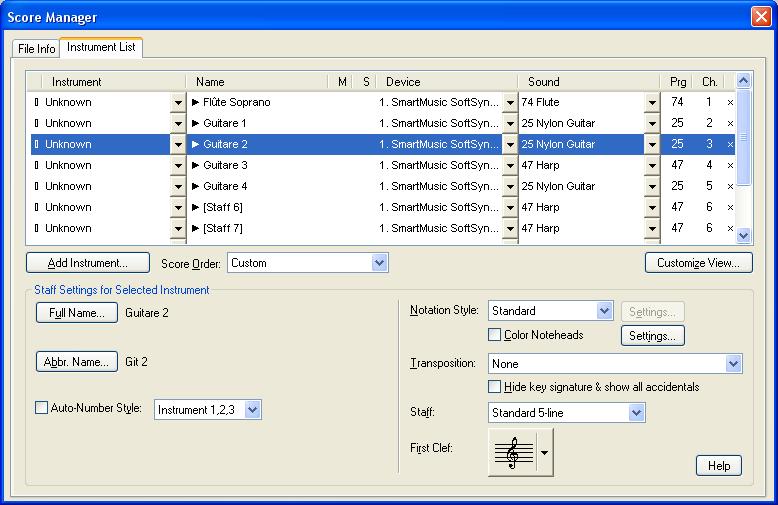Delete the Flûte Soprano instrument with its X
Screen dimensions: 778x505
pos(730,103)
